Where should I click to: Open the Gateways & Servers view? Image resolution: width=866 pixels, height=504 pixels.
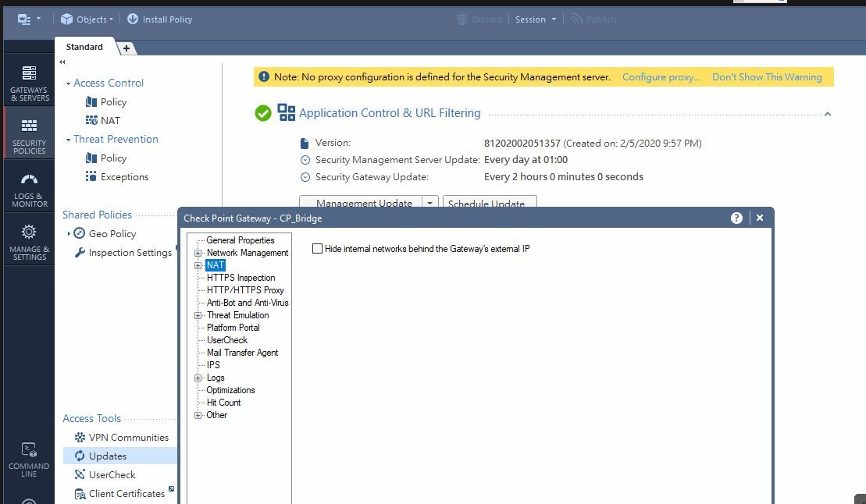pyautogui.click(x=29, y=82)
